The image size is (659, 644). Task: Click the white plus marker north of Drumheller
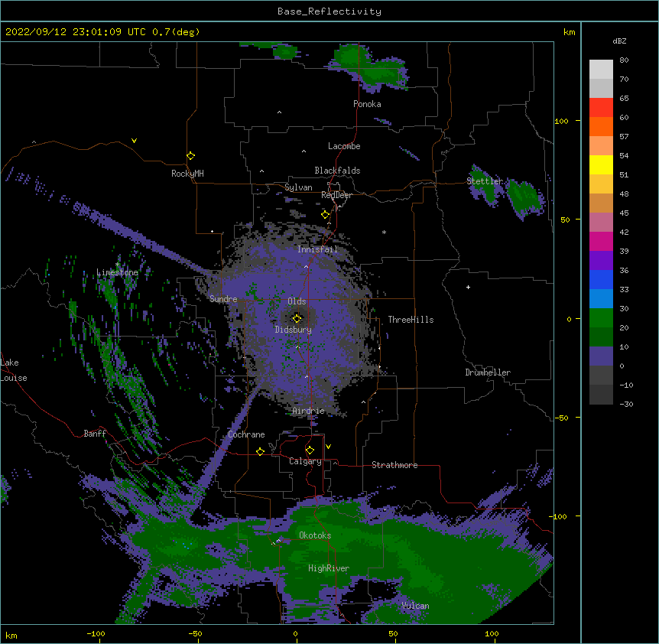pyautogui.click(x=468, y=287)
